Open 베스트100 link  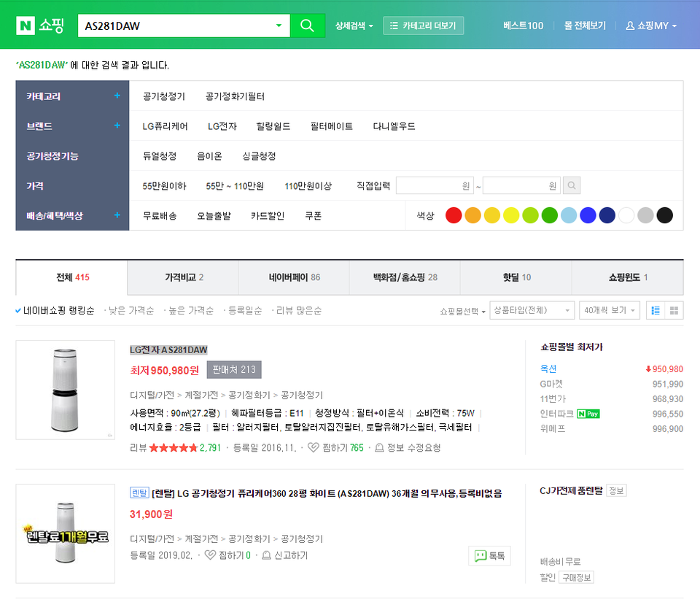[524, 26]
